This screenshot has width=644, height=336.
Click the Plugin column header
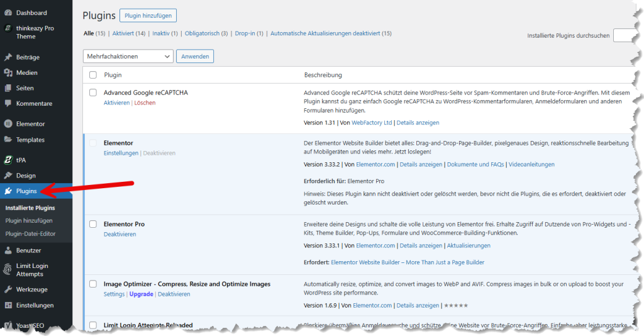(113, 75)
